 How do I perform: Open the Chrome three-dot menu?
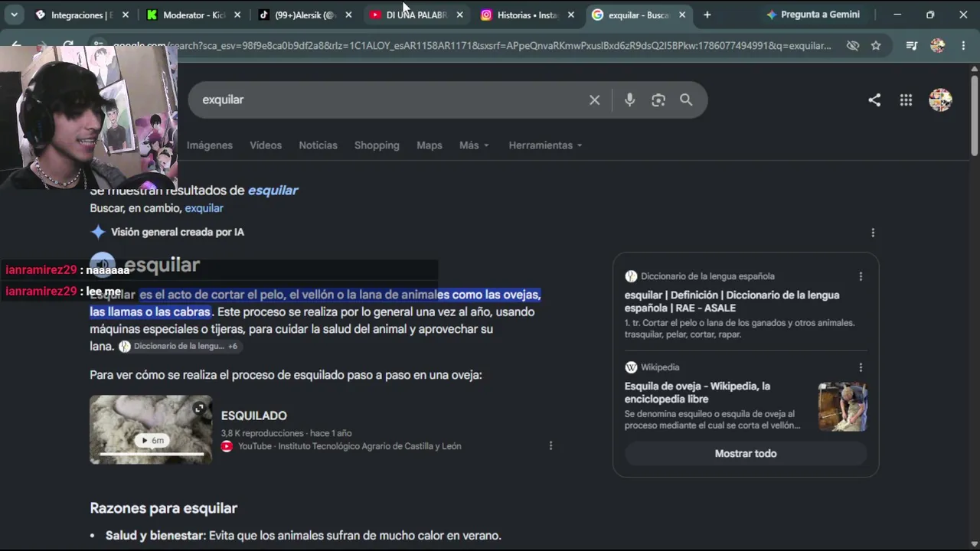[x=963, y=46]
